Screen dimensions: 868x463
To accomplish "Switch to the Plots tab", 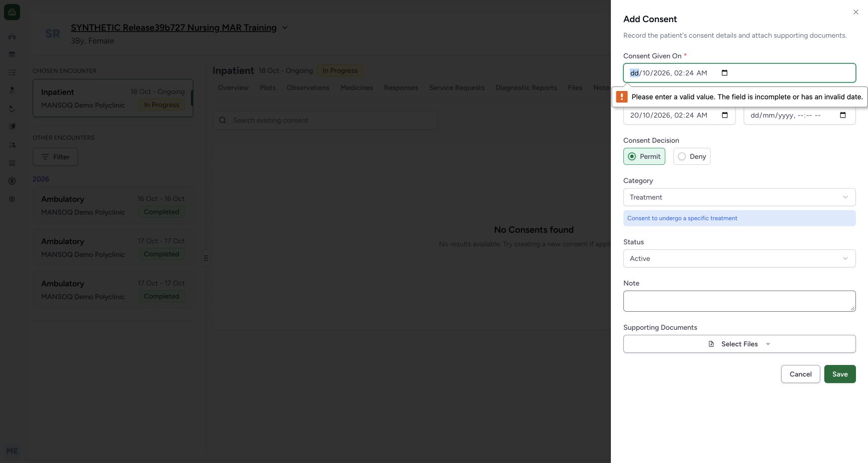I will (x=268, y=87).
